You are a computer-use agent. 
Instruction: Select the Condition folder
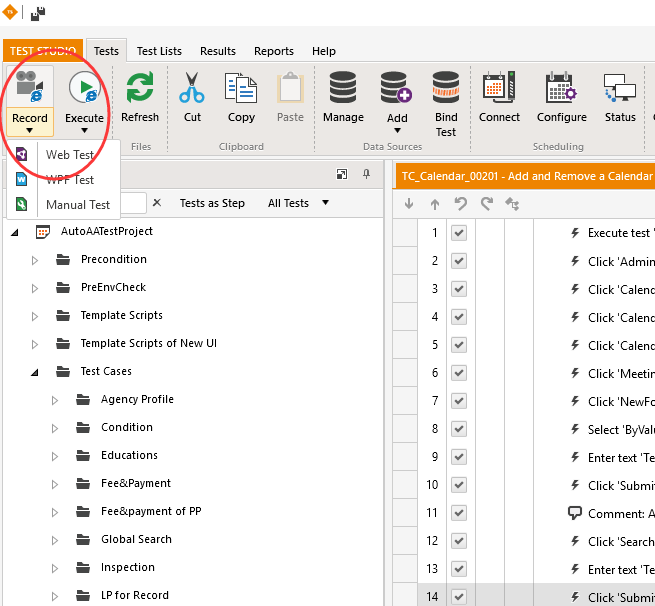pyautogui.click(x=127, y=427)
